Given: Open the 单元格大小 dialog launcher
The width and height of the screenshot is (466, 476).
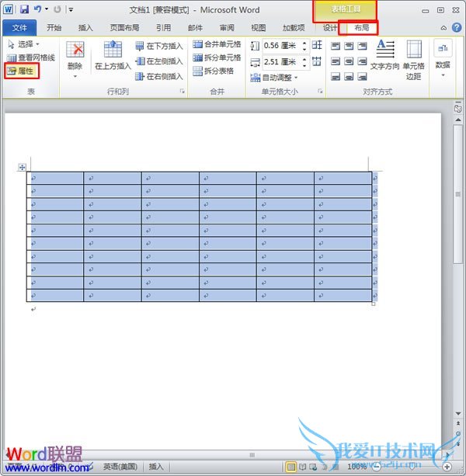Looking at the screenshot, I should [x=320, y=91].
